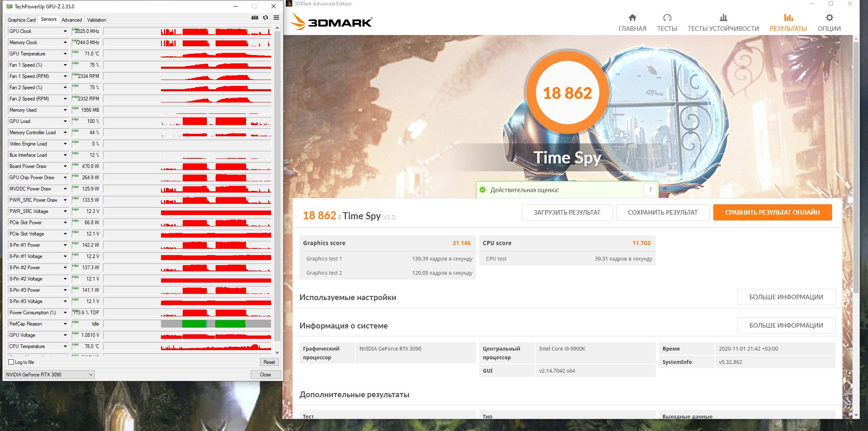Open the Memory Clock sensor dropdown
The width and height of the screenshot is (868, 431).
65,43
